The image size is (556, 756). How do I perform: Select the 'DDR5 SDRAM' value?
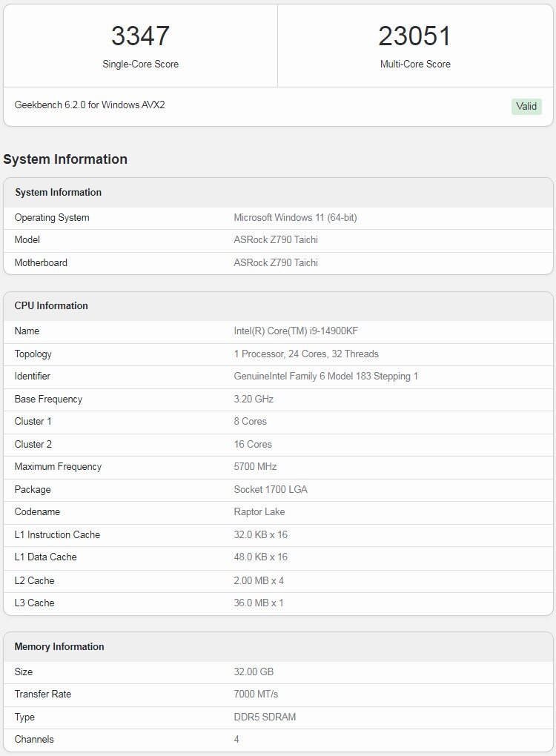[x=265, y=717]
